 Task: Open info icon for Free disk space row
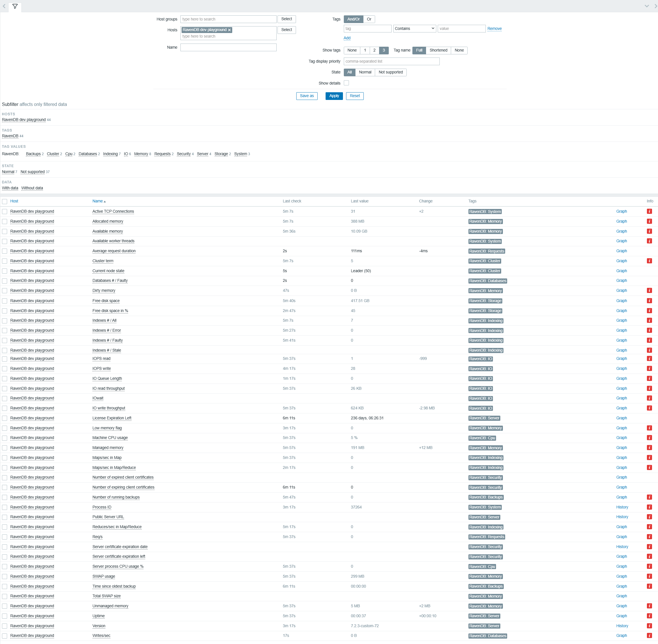[649, 301]
